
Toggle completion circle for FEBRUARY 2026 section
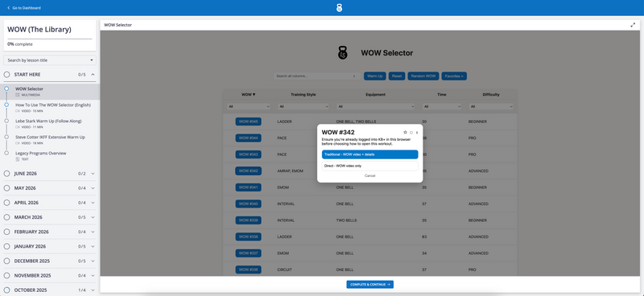coord(7,232)
